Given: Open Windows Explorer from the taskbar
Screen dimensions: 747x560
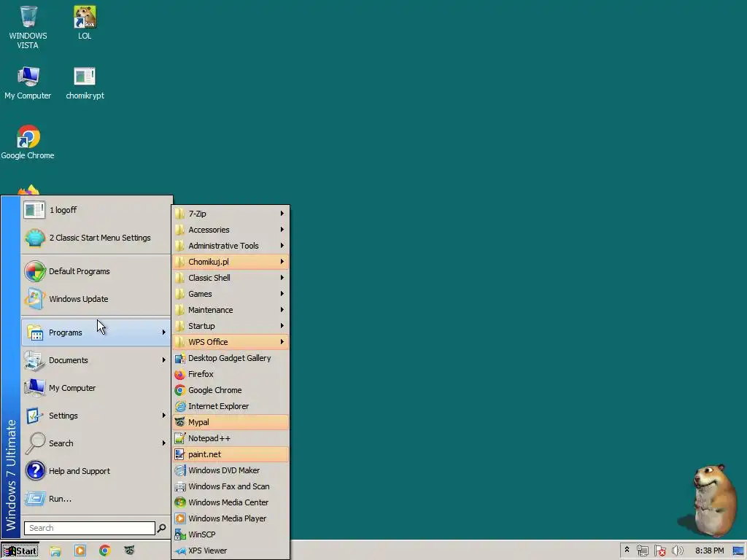Looking at the screenshot, I should pyautogui.click(x=55, y=551).
